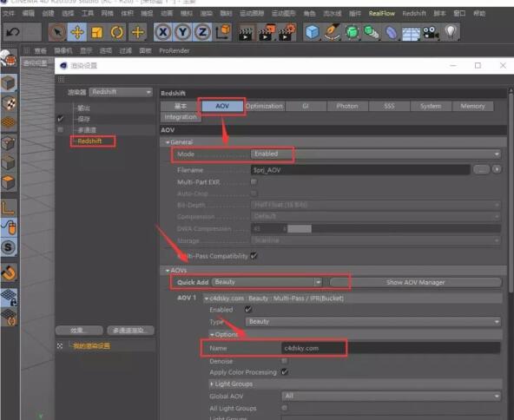Click Show AOV Manager button

pos(415,282)
